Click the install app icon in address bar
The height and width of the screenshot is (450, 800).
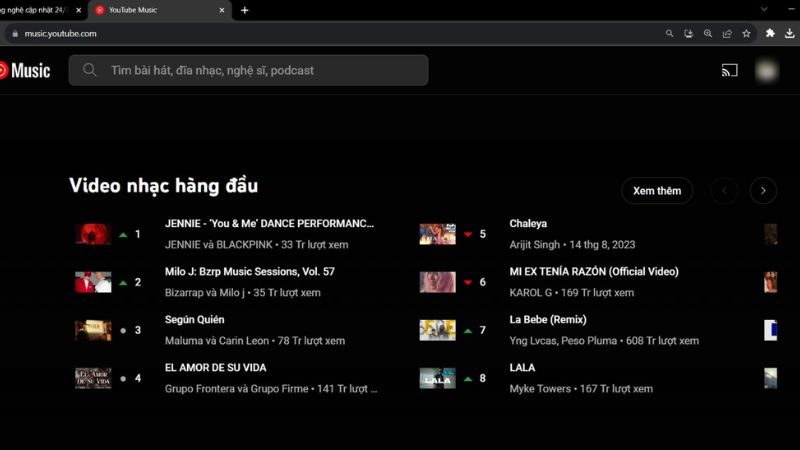[x=688, y=34]
